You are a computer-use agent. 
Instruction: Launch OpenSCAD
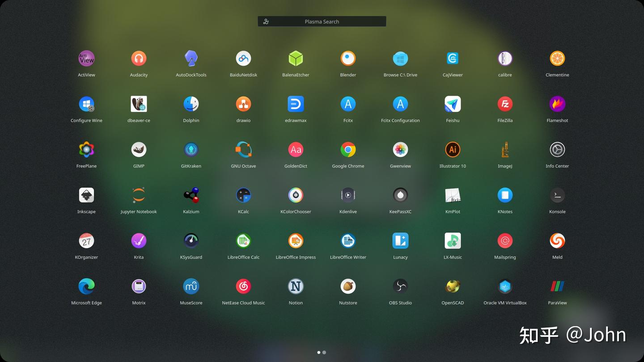click(453, 286)
